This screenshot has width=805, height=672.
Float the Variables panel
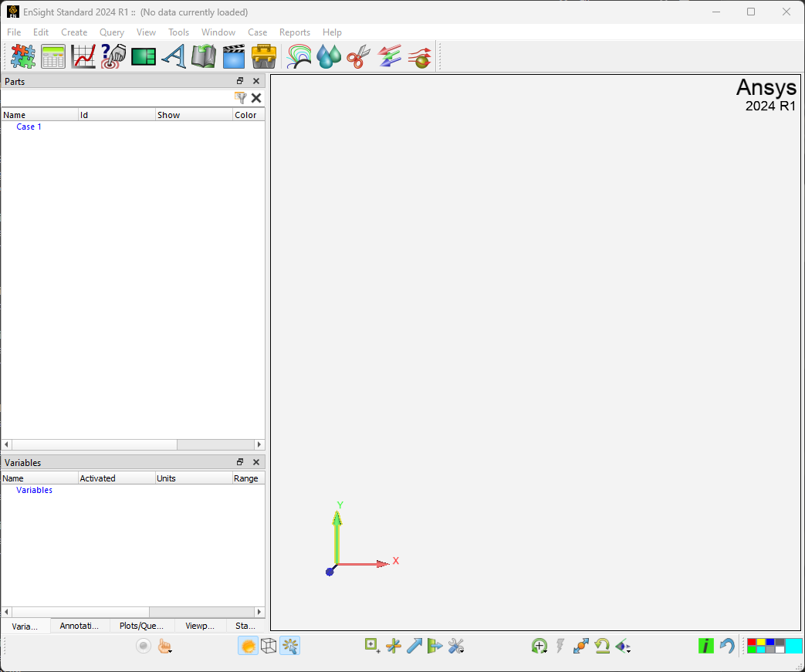point(240,461)
